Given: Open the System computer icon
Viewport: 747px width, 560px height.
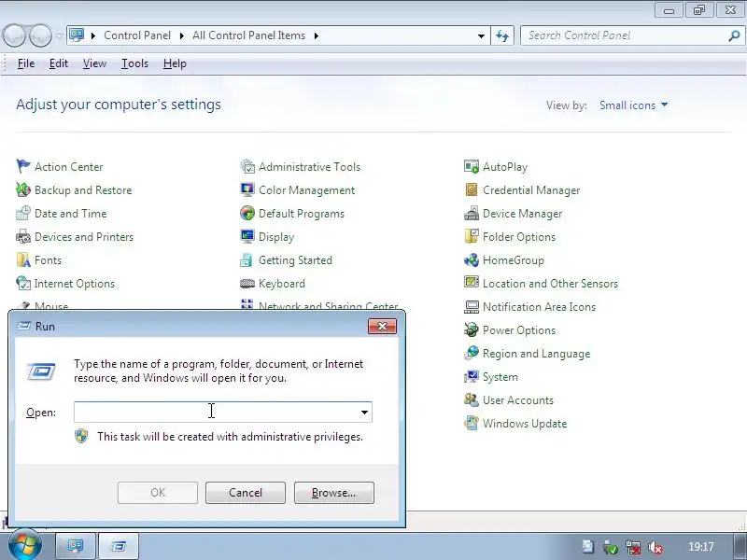Looking at the screenshot, I should click(x=472, y=376).
